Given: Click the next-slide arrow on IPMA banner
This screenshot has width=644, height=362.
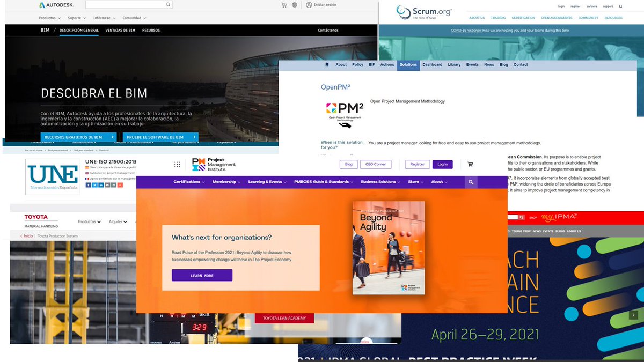Looking at the screenshot, I should (633, 315).
